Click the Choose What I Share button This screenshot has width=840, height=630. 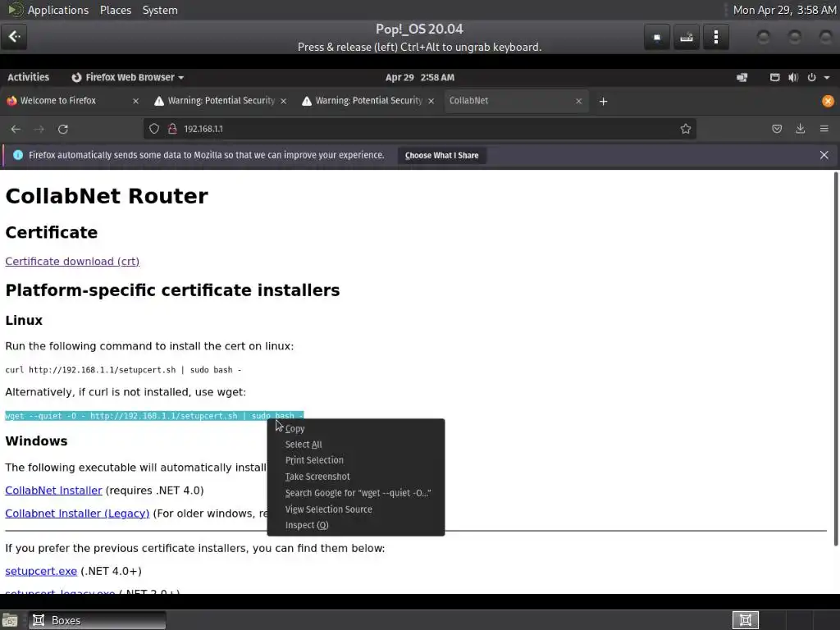[442, 156]
